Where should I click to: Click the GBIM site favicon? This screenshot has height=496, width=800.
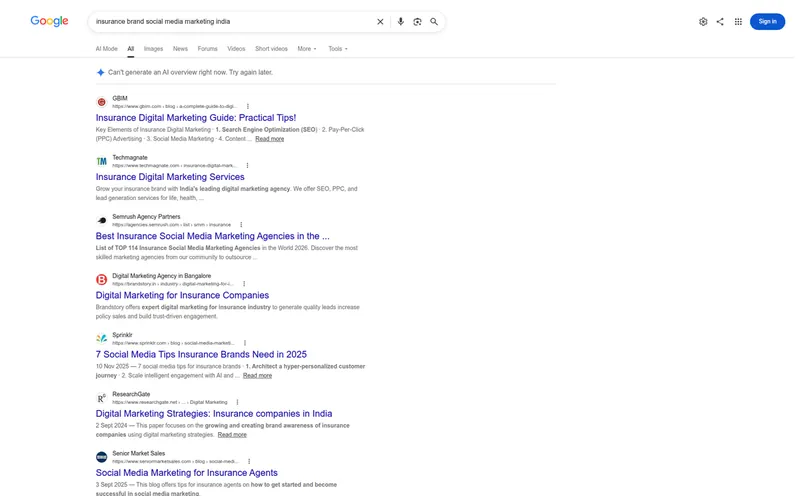tap(102, 102)
